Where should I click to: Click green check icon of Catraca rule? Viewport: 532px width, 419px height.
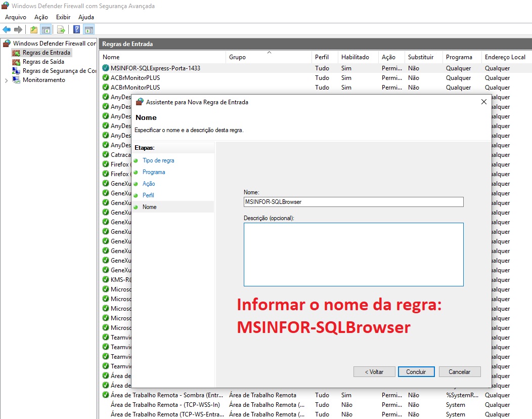click(106, 154)
